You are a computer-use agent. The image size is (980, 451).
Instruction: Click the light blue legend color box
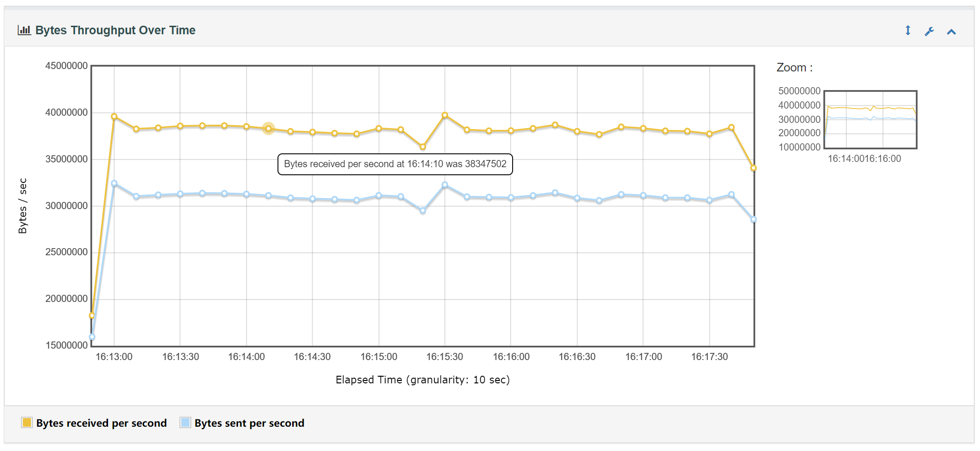[x=185, y=422]
